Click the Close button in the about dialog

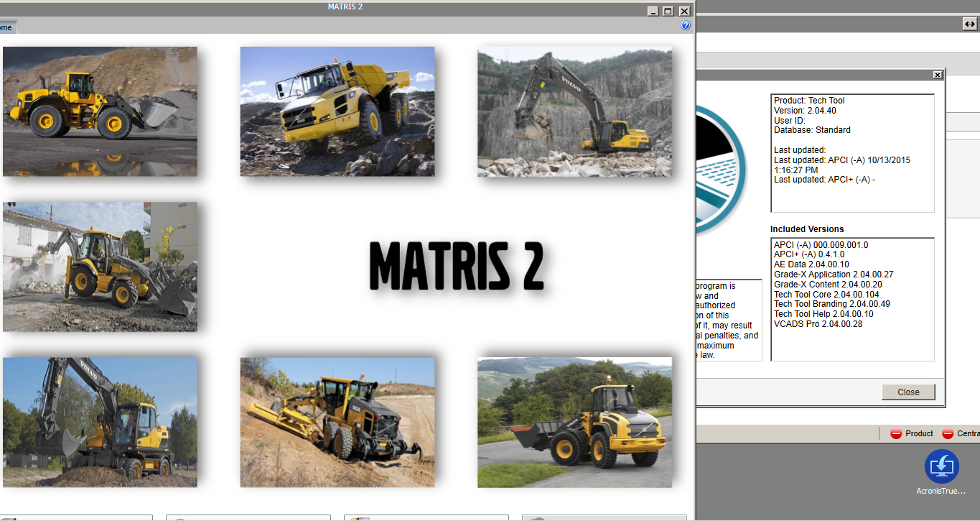pos(908,392)
